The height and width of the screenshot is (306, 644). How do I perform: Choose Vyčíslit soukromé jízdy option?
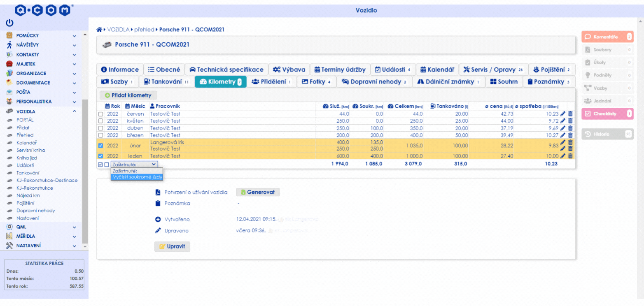pyautogui.click(x=137, y=177)
